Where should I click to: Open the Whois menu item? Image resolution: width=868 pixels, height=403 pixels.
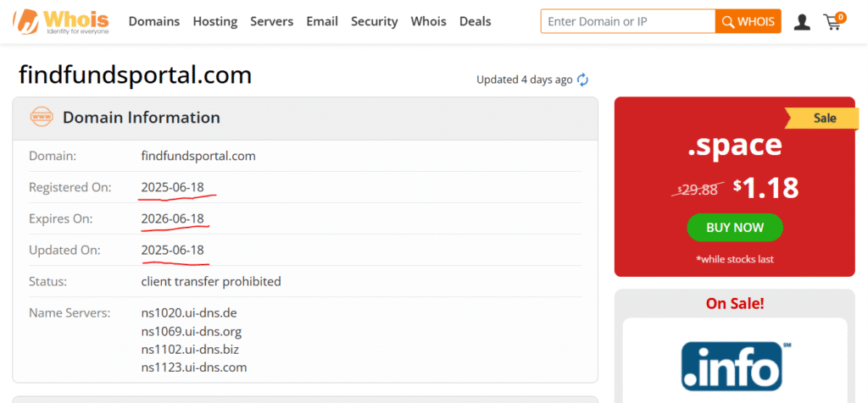428,21
